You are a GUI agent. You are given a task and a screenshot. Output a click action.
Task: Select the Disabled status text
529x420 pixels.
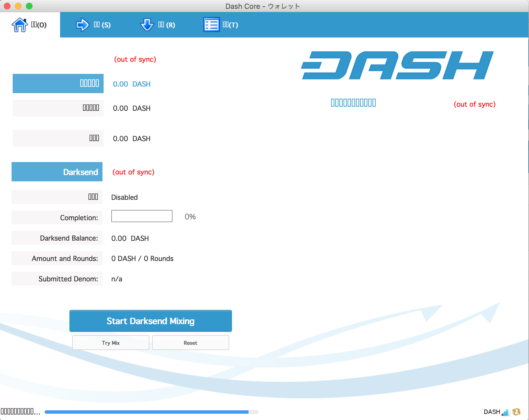125,197
